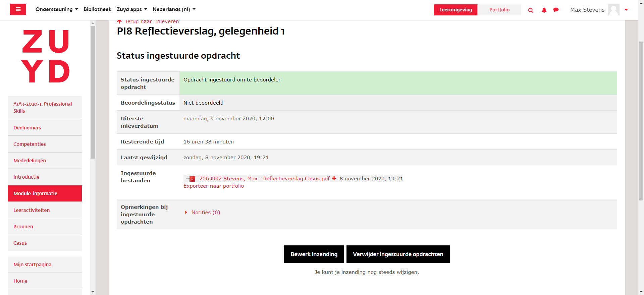Open the search magnifier icon
Image resolution: width=644 pixels, height=295 pixels.
(x=531, y=10)
